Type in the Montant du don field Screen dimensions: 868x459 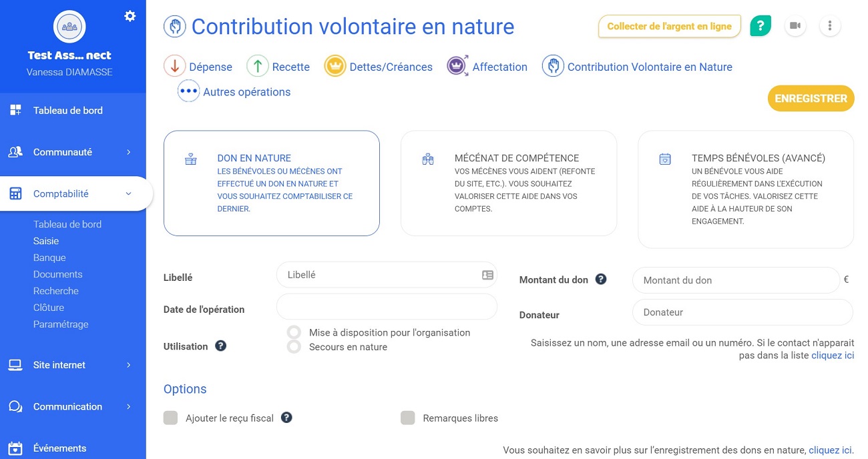tap(734, 280)
